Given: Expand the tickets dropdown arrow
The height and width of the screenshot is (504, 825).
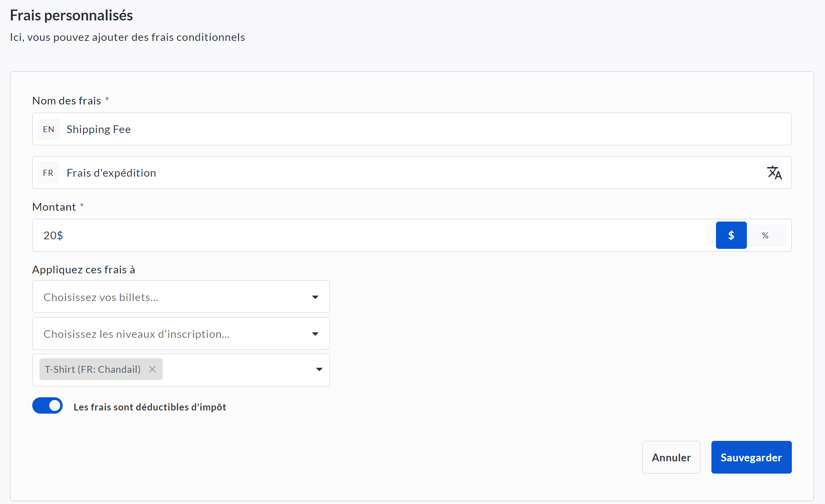Looking at the screenshot, I should pos(315,297).
